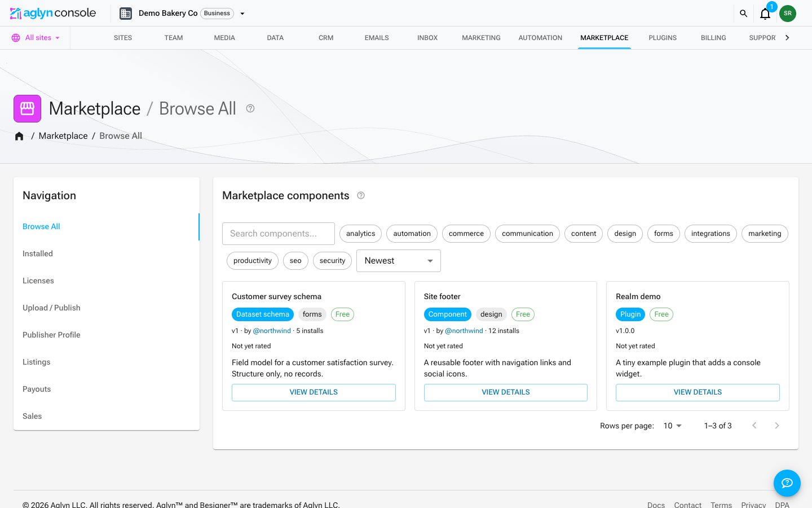Open the Newest sort dropdown
The height and width of the screenshot is (508, 812).
click(399, 261)
